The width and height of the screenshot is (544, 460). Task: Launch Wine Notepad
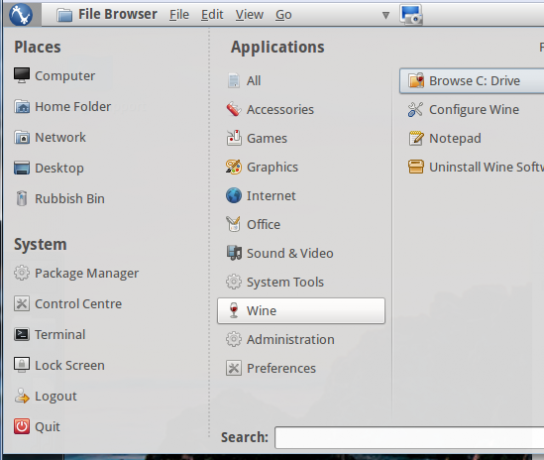click(x=472, y=138)
